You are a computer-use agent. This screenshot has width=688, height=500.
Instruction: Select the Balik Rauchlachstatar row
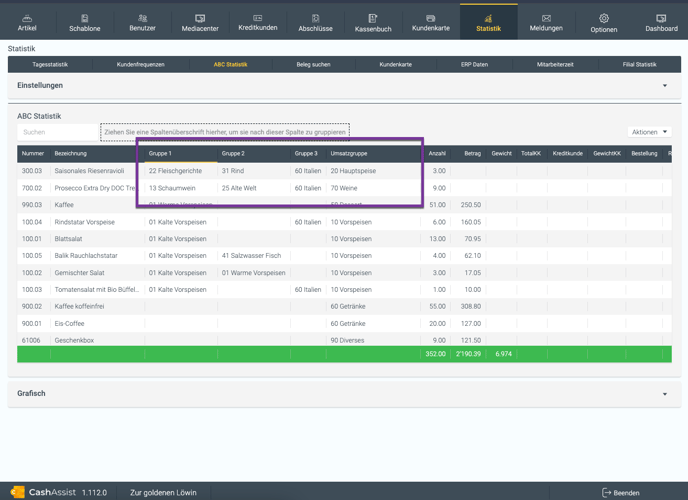click(x=344, y=256)
